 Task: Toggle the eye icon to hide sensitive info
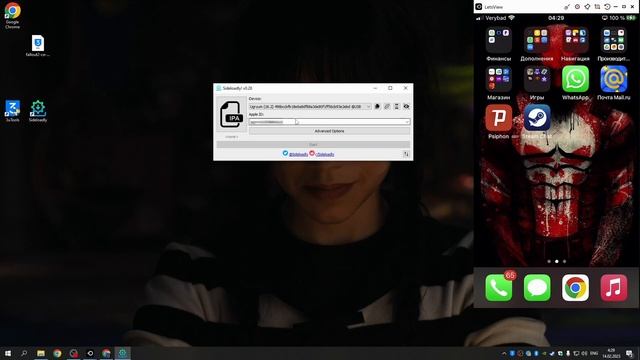pyautogui.click(x=406, y=107)
